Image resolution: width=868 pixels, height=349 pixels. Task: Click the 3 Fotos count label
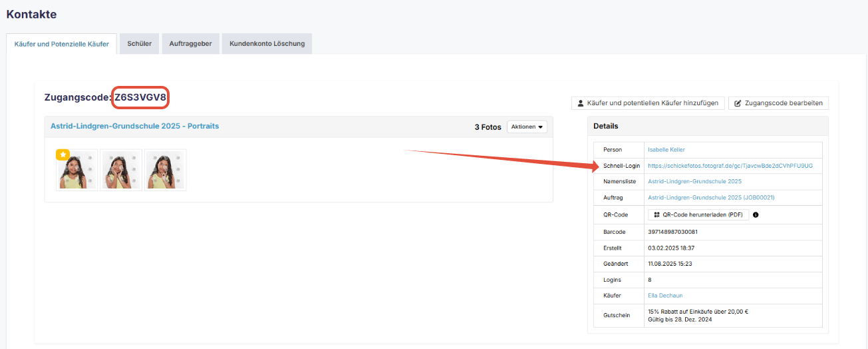tap(488, 127)
